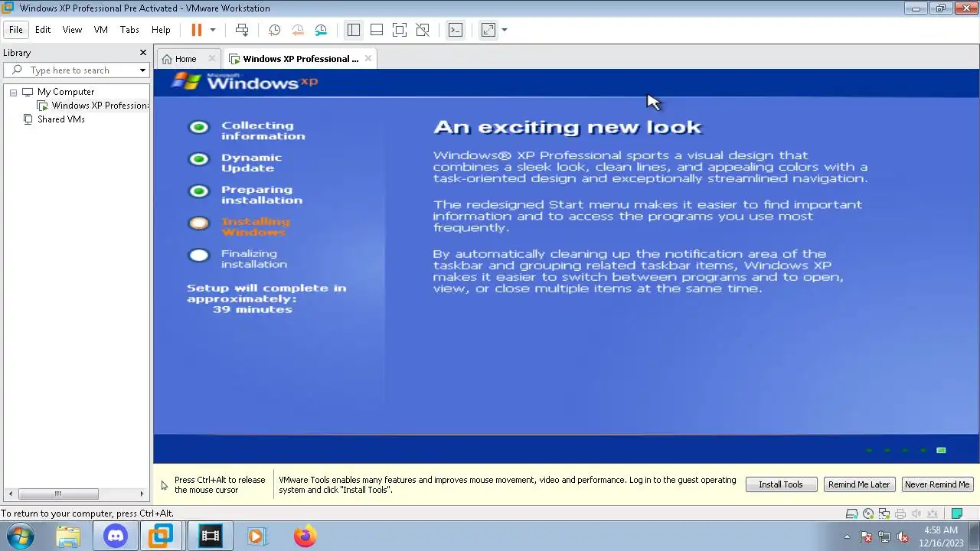Close the Windows XP Professional tab
The image size is (980, 551).
368,58
